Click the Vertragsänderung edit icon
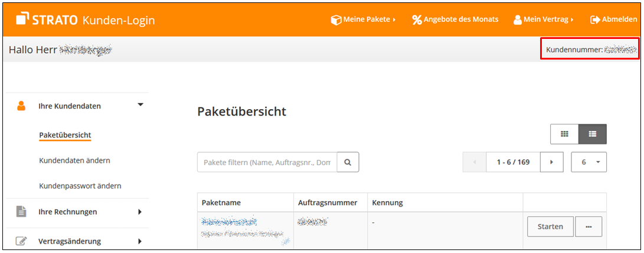Screen dimensions: 644x253 (x=21, y=241)
